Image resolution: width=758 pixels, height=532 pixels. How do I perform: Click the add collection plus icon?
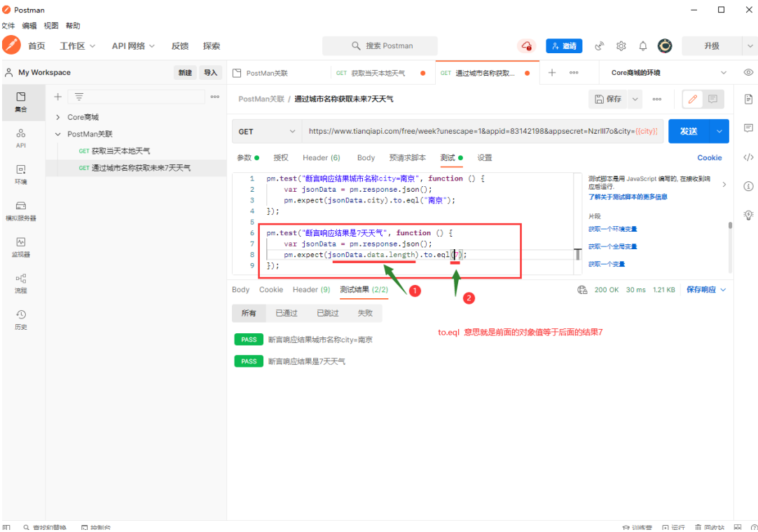(x=57, y=97)
